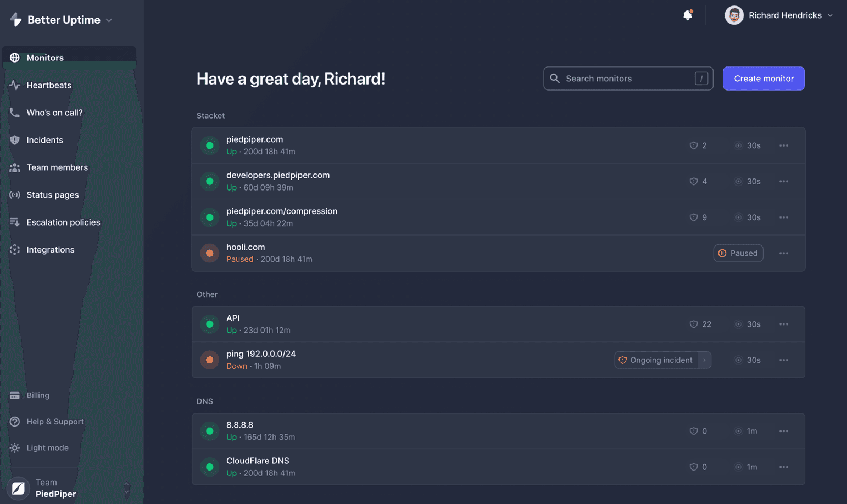The height and width of the screenshot is (504, 847).
Task: Open the three-dot menu for 8.8.8.8
Action: [784, 431]
